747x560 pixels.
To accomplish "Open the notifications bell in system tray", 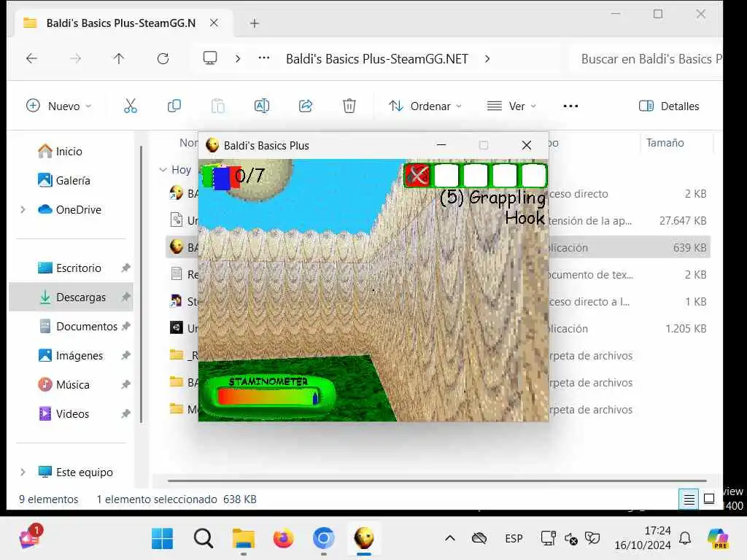I will pyautogui.click(x=685, y=539).
